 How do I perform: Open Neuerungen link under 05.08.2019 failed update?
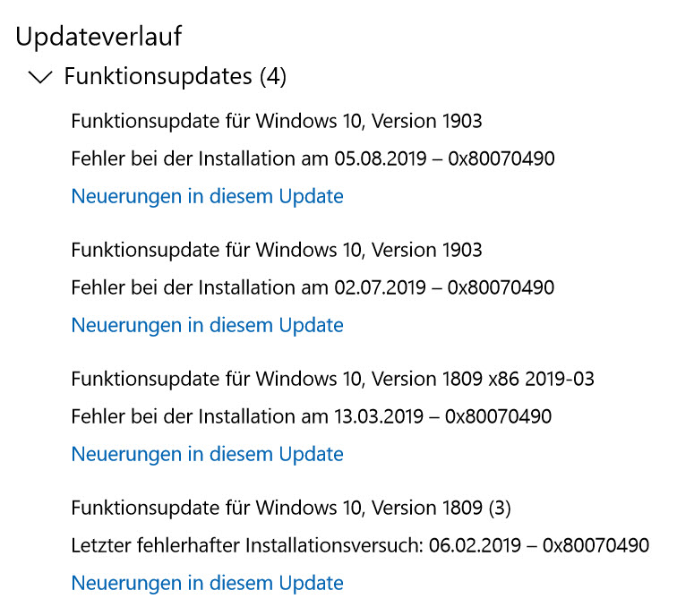[x=207, y=196]
